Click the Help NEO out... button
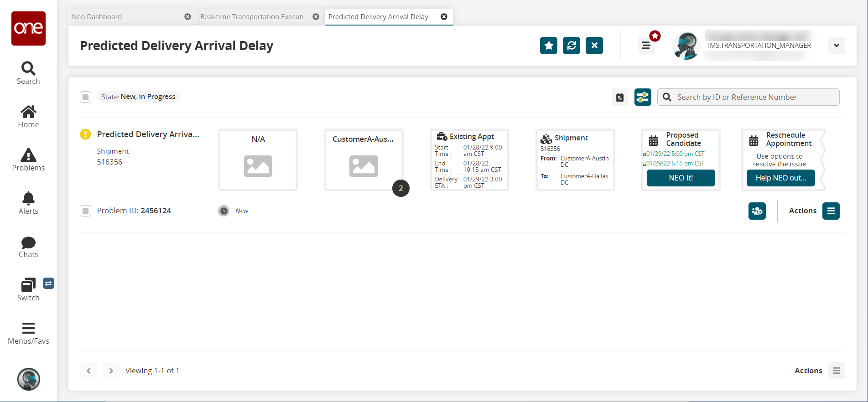 [781, 178]
